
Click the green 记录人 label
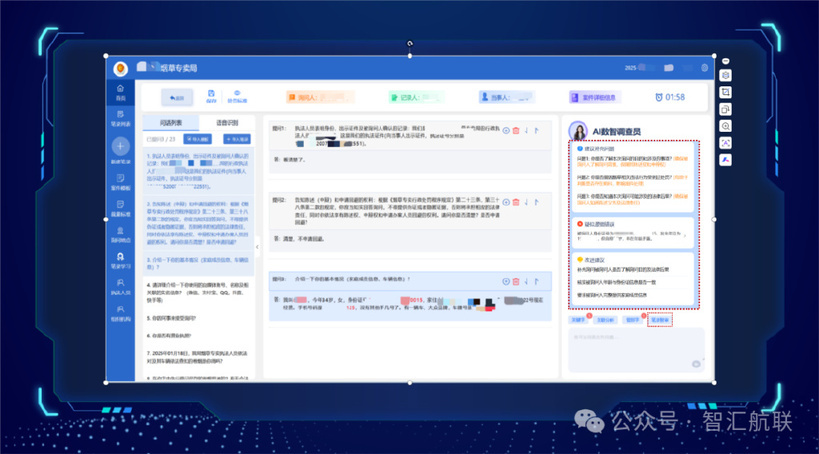(x=416, y=97)
